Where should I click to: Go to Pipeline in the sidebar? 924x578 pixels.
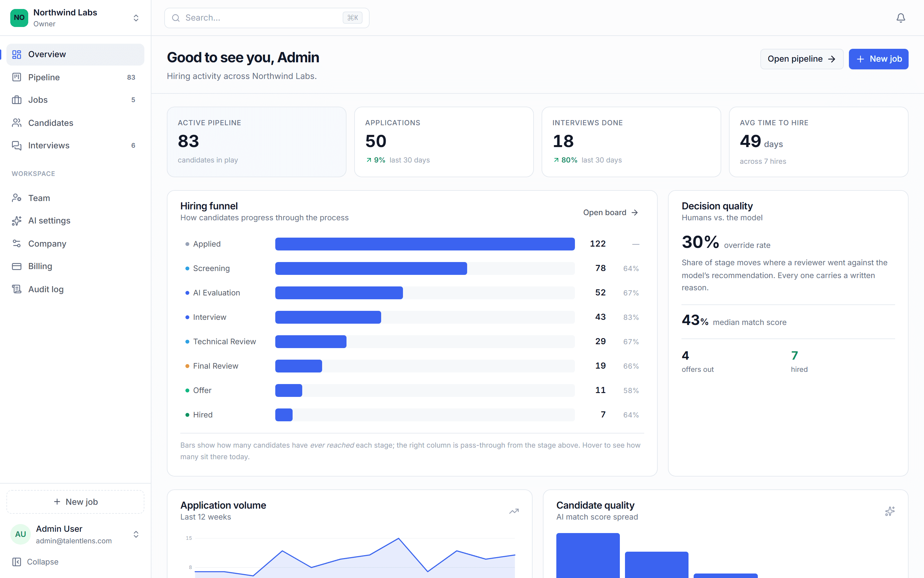[x=75, y=77]
